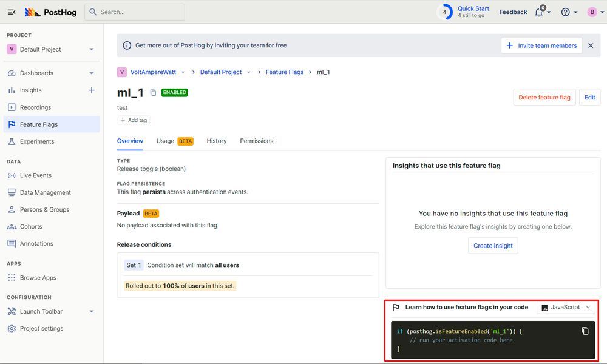Open the notifications bell
The image size is (607, 364).
pos(539,12)
